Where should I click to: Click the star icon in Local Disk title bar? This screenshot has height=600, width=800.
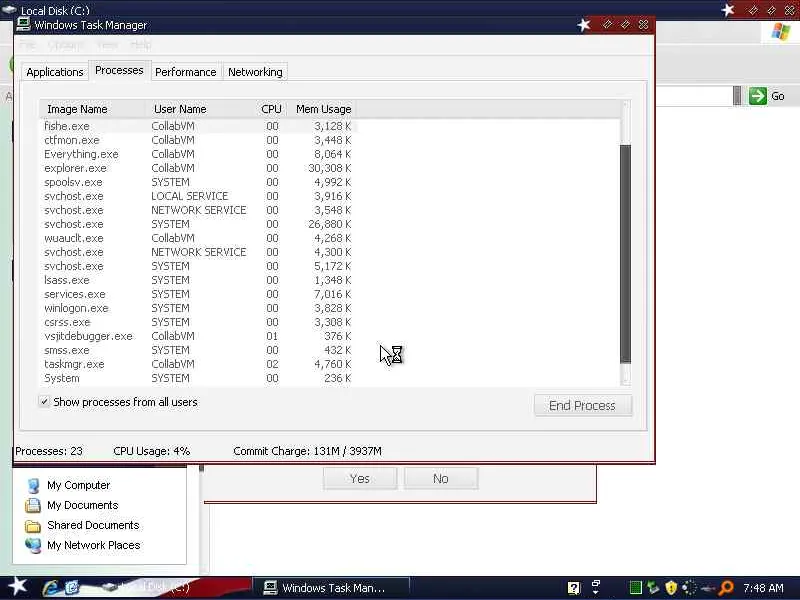[728, 9]
